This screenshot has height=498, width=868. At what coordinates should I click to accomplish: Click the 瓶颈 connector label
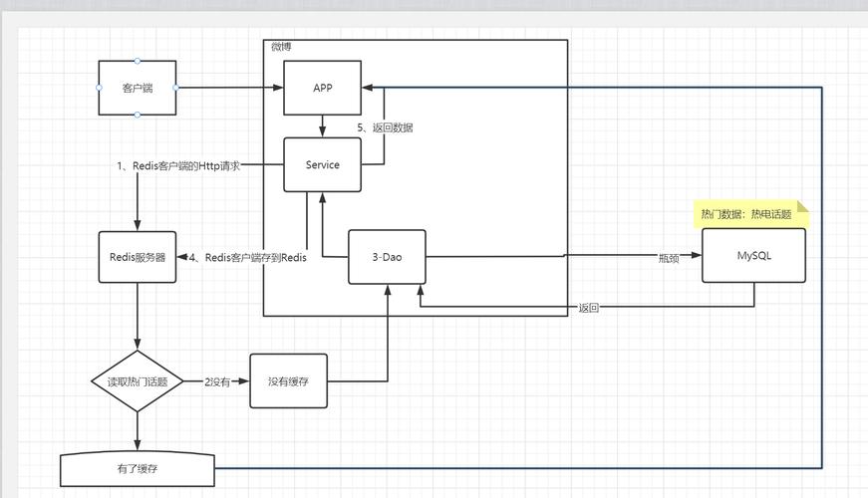(669, 258)
